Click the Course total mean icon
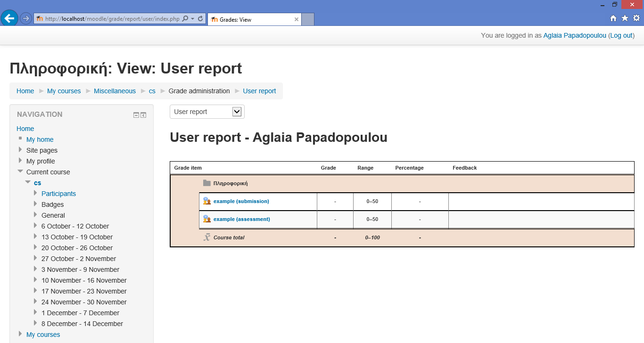This screenshot has height=343, width=644. [206, 237]
